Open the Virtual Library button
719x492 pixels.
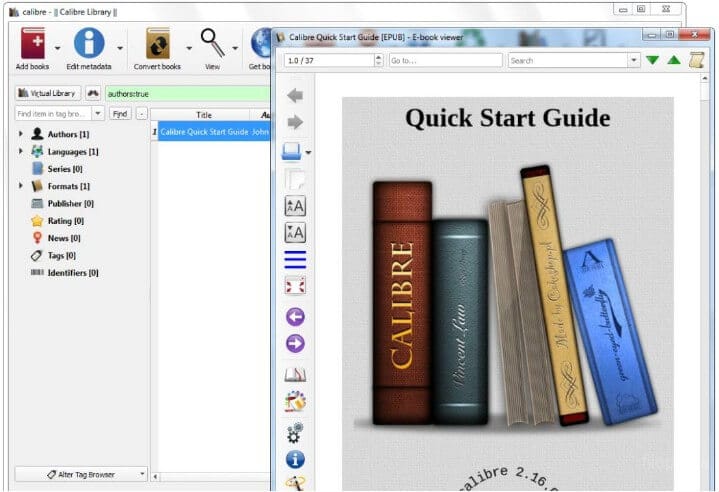pos(48,93)
